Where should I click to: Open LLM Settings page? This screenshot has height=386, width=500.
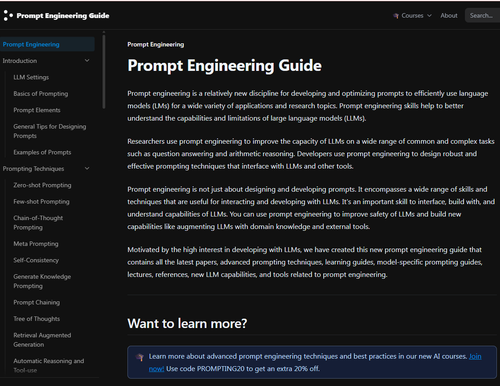[31, 77]
